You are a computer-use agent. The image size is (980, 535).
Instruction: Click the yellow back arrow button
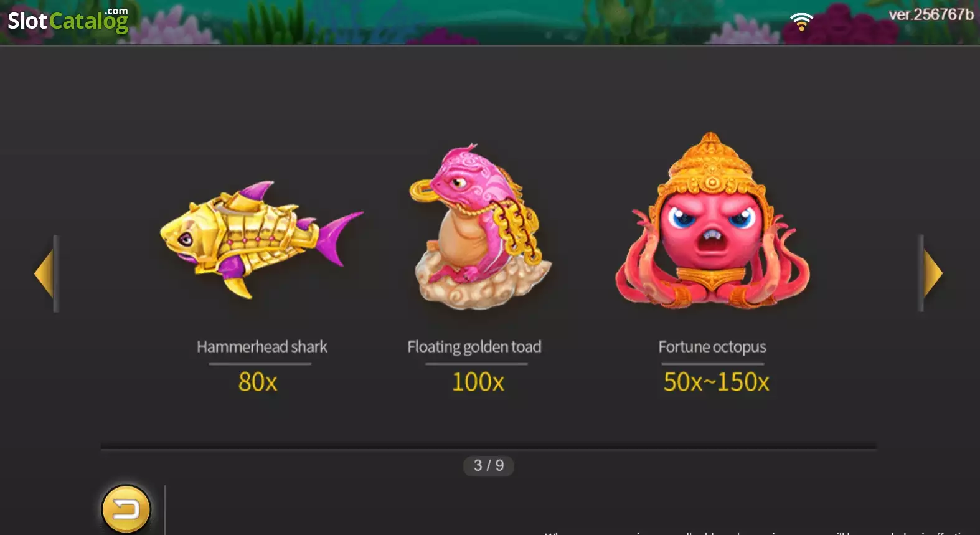(126, 509)
